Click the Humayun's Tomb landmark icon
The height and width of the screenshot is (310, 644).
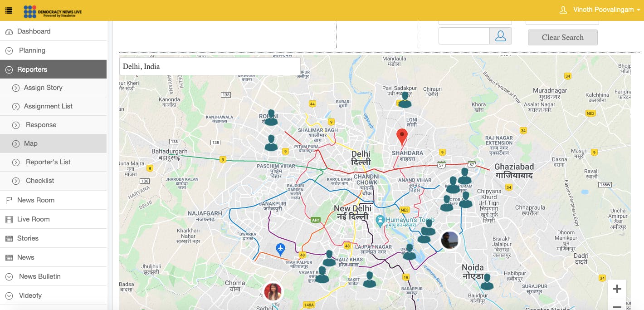[381, 221]
